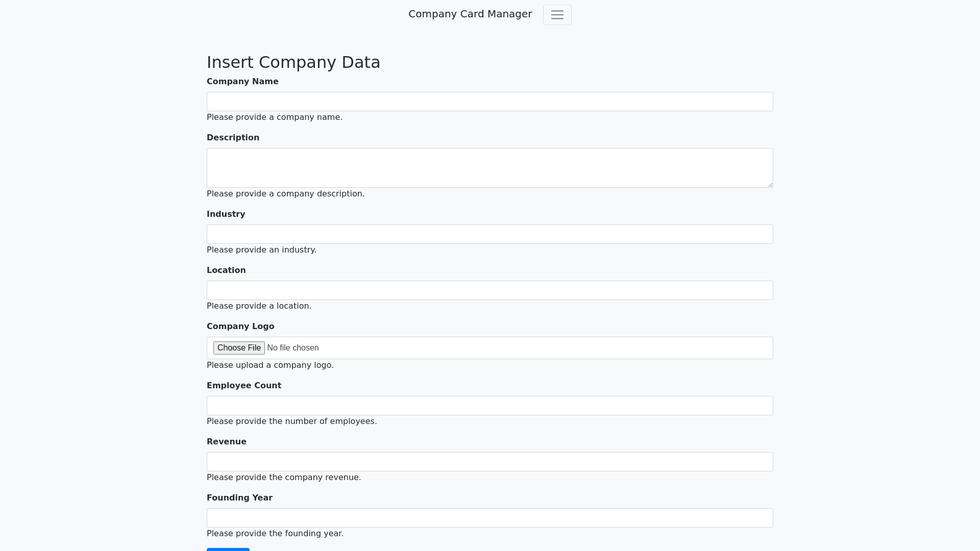
Task: Click the Location text field
Action: click(489, 290)
